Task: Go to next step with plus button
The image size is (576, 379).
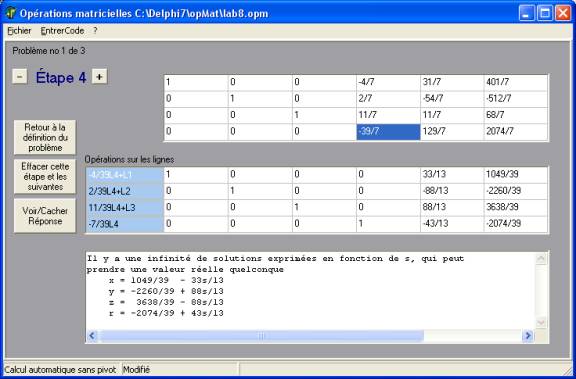Action: pos(99,77)
